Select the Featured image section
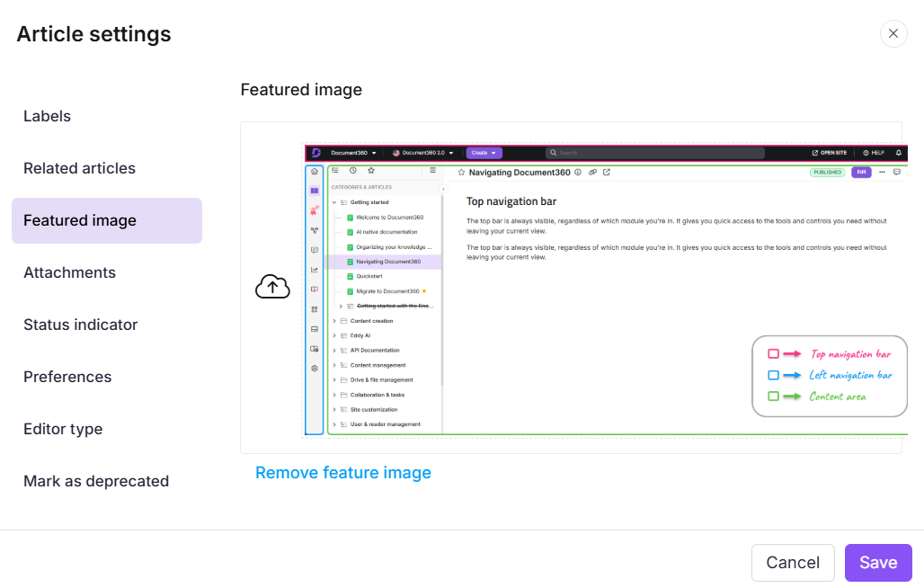Screen dimensions: 924x588 tap(107, 220)
